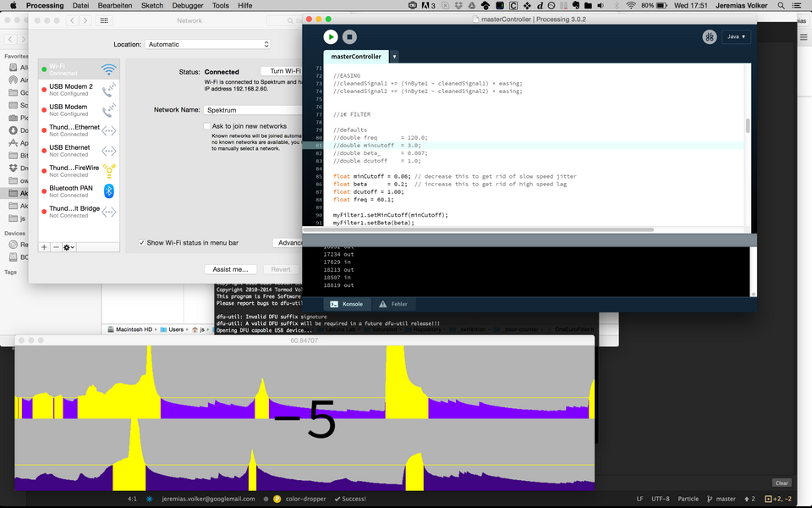This screenshot has width=812, height=508.
Task: Open the Network Name box showing Spektrum
Action: click(x=253, y=110)
